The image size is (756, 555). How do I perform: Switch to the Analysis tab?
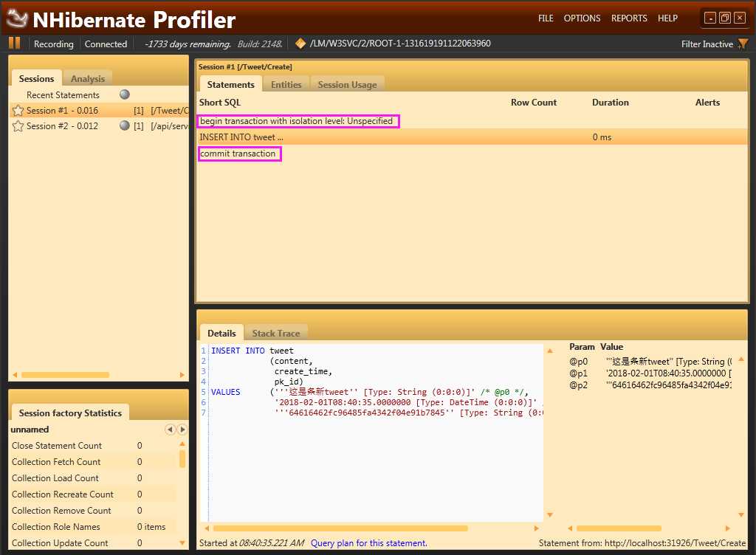point(88,78)
